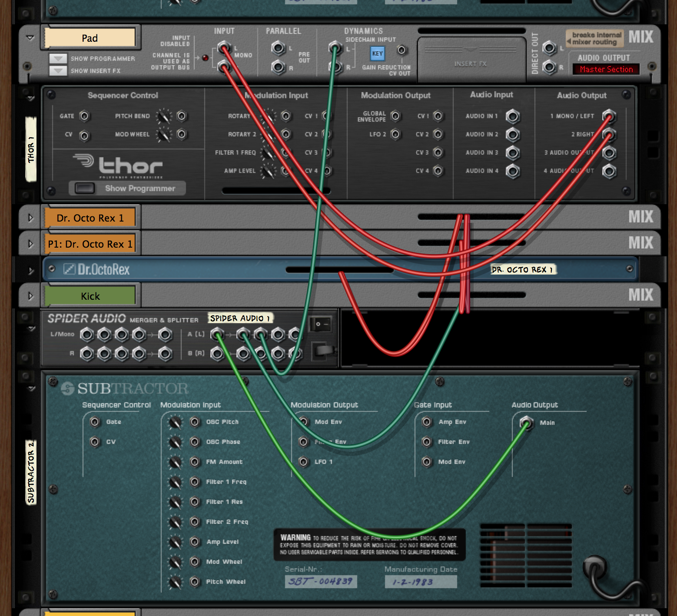Viewport: 677px width, 616px height.
Task: Click Subtractor Mod Wheel input jack
Action: coord(195,561)
